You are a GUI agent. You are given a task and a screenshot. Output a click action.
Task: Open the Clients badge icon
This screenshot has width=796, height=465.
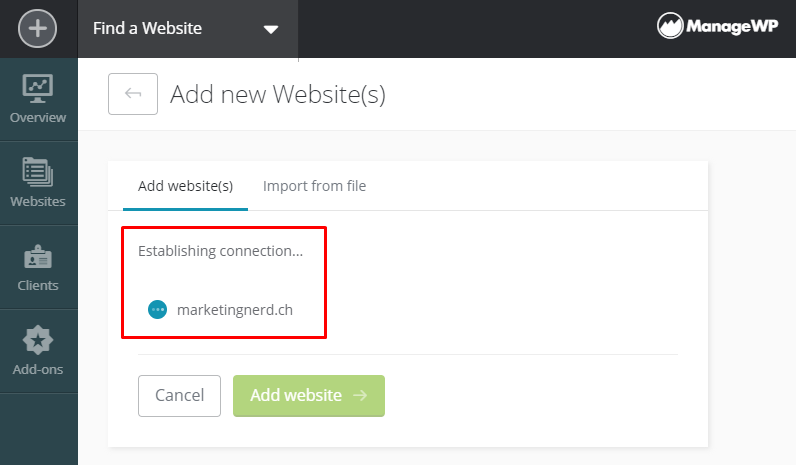[38, 257]
